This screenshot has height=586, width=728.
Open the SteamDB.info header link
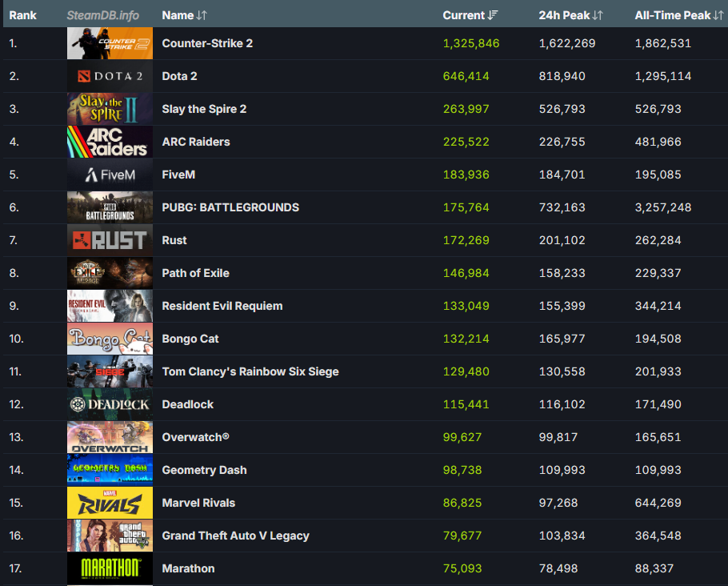tap(102, 15)
